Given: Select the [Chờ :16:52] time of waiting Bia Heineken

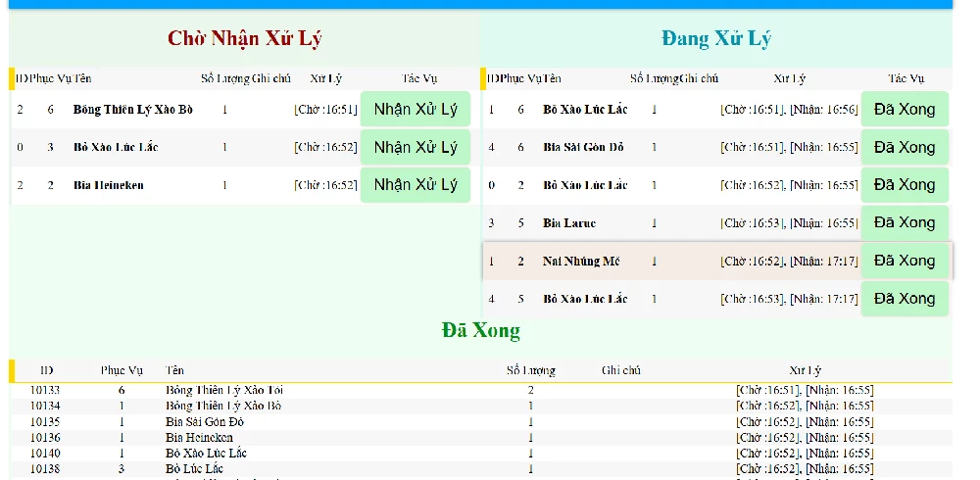Looking at the screenshot, I should tap(325, 185).
